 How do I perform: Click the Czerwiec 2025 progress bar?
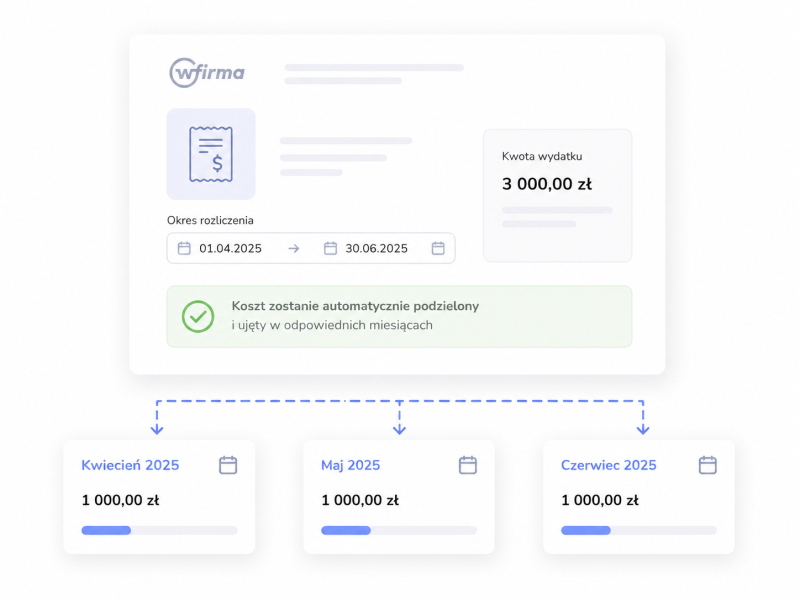point(639,531)
